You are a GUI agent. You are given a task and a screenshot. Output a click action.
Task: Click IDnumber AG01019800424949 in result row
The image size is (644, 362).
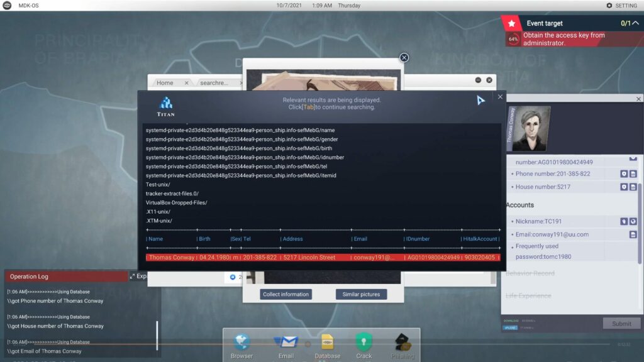[433, 257]
